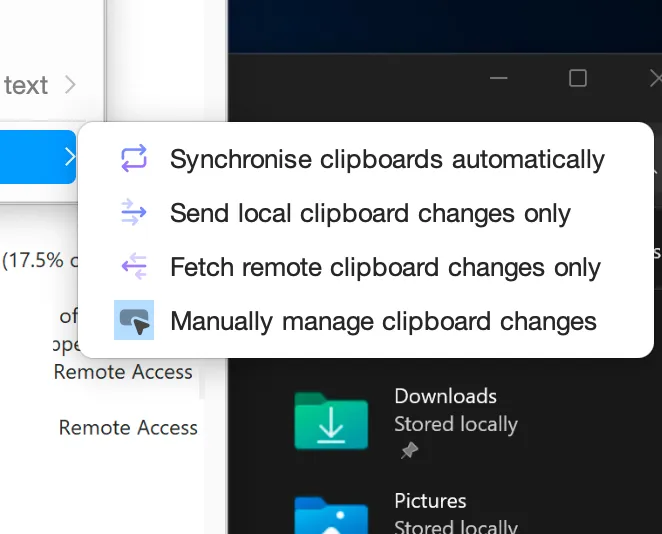The width and height of the screenshot is (662, 534).
Task: Minimize the dark File Explorer window
Action: pos(498,78)
